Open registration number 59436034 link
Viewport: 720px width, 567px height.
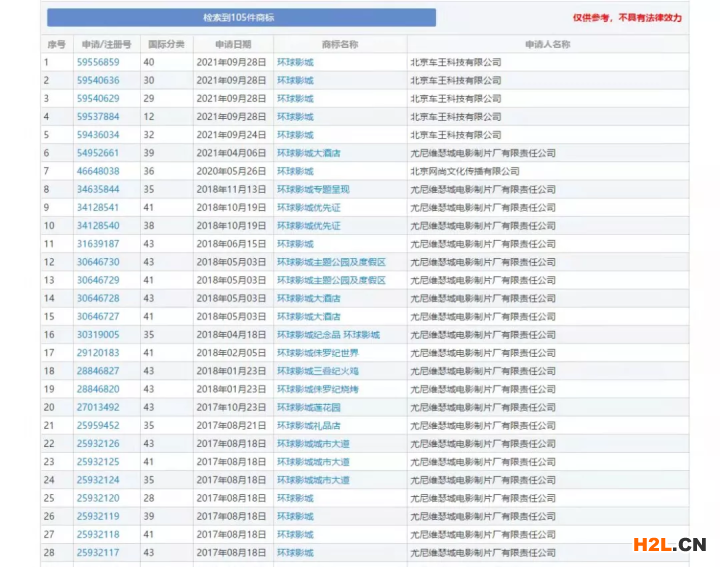tap(98, 135)
